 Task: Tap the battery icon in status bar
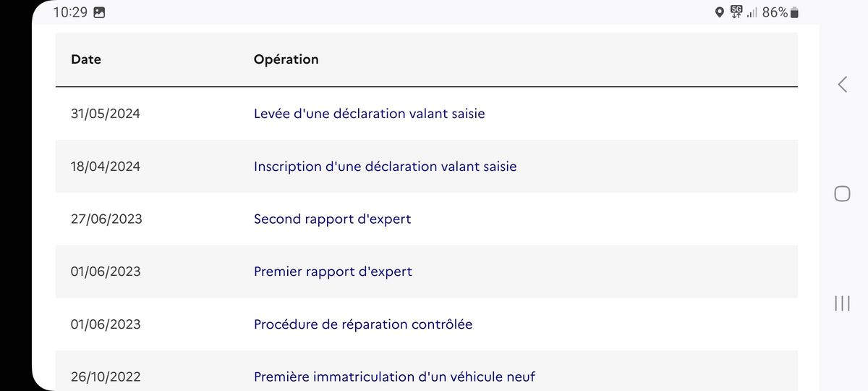click(794, 12)
